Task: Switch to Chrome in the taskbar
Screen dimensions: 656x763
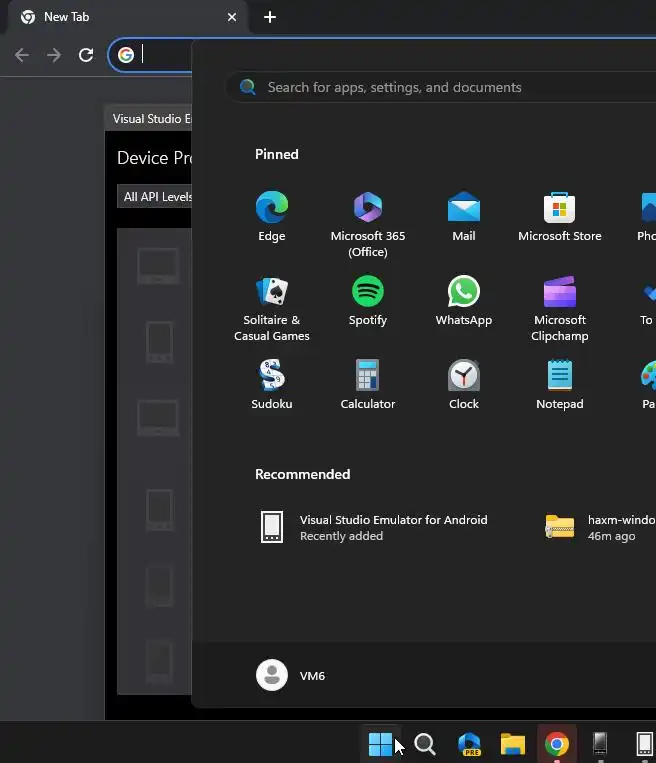Action: 557,744
